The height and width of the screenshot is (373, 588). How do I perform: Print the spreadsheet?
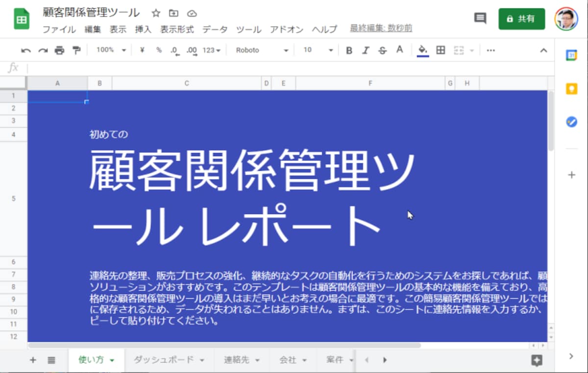60,50
